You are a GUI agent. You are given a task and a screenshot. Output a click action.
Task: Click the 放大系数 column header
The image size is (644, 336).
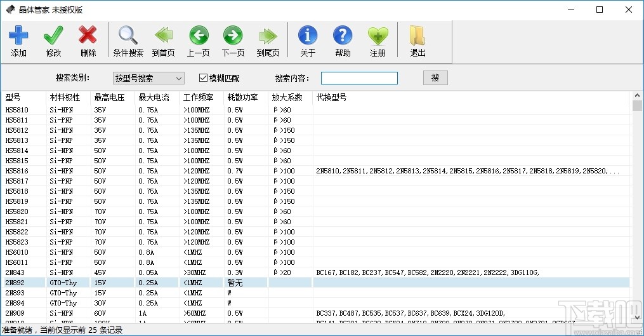(287, 97)
